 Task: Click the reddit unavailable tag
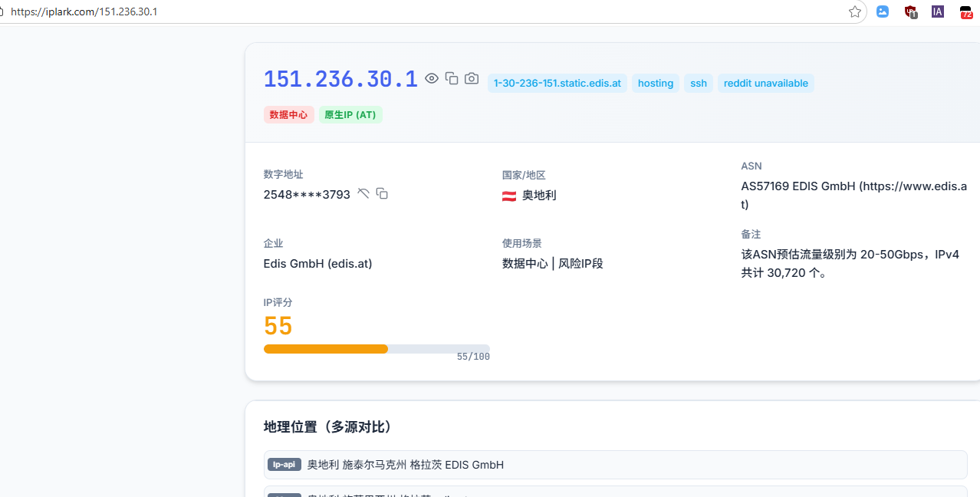(x=765, y=83)
